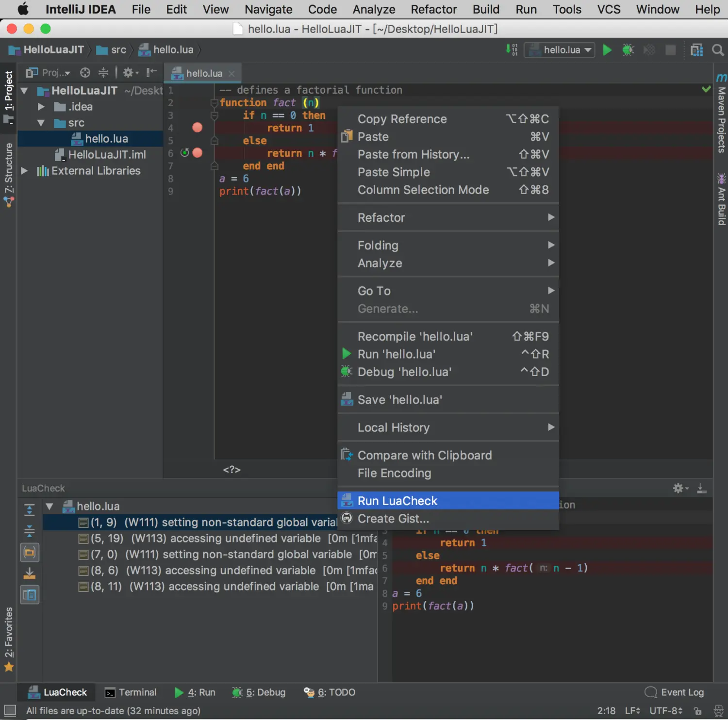This screenshot has height=720, width=728.
Task: Hide LuaCheck panel using minimize icon
Action: coord(702,489)
